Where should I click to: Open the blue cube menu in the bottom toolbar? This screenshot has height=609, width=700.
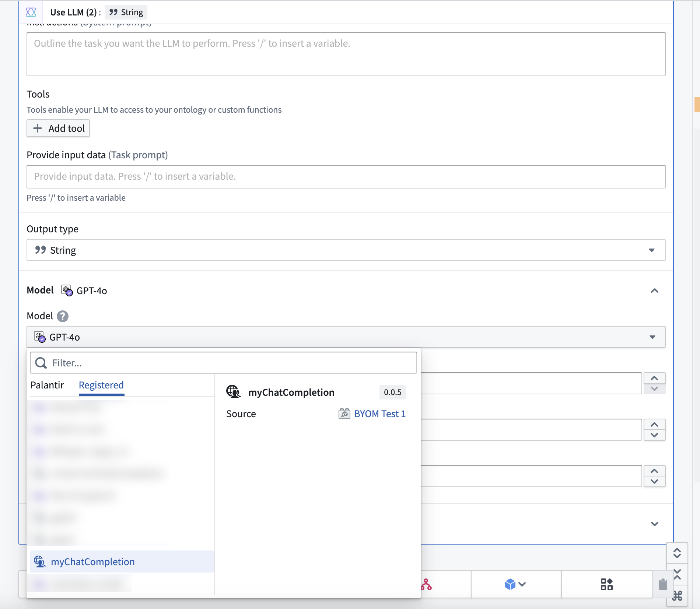pyautogui.click(x=515, y=584)
